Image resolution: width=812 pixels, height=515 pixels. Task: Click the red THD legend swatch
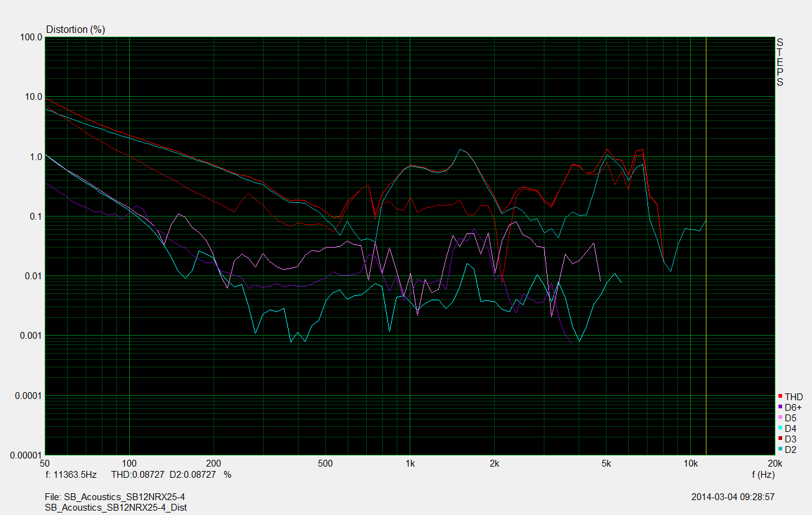(x=780, y=396)
